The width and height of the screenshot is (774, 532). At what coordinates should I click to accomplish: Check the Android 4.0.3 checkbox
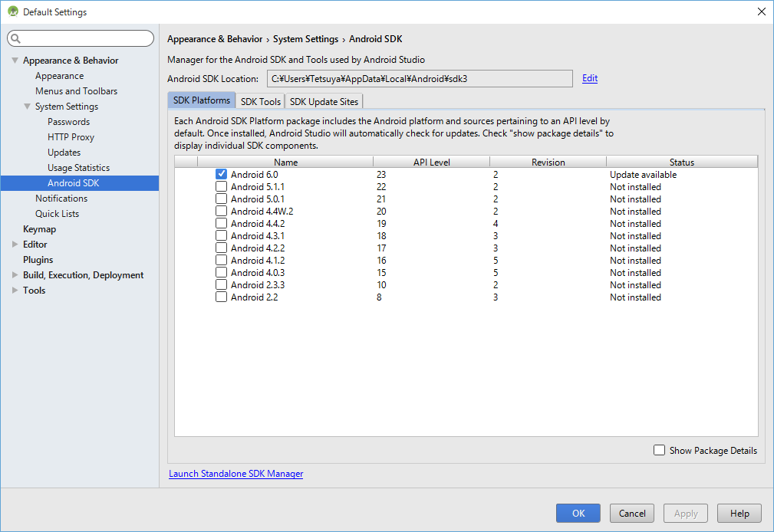coord(221,272)
